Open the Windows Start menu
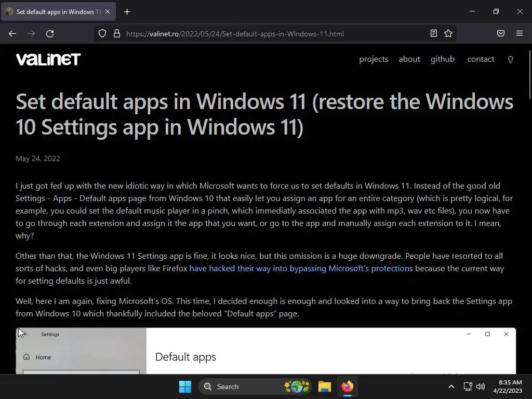 (185, 387)
